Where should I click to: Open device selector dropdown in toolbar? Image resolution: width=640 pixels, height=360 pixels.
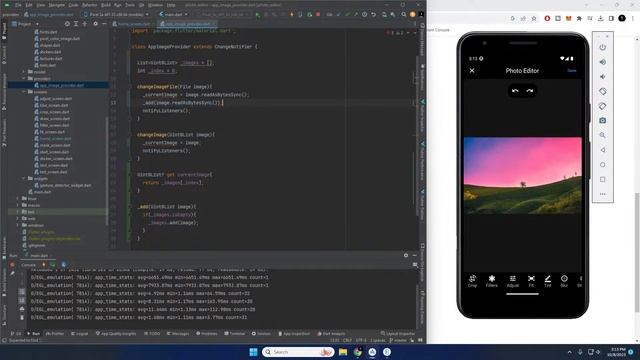point(117,14)
